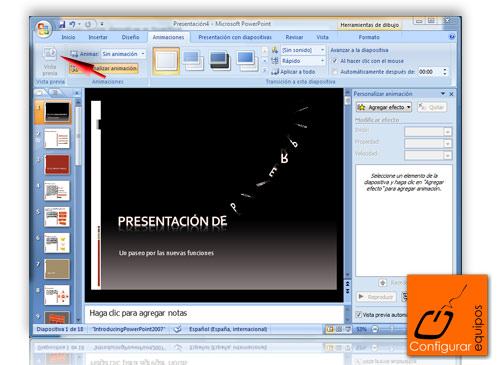The height and width of the screenshot is (365, 500).
Task: Open the Diseño ribbon tab
Action: click(x=130, y=37)
